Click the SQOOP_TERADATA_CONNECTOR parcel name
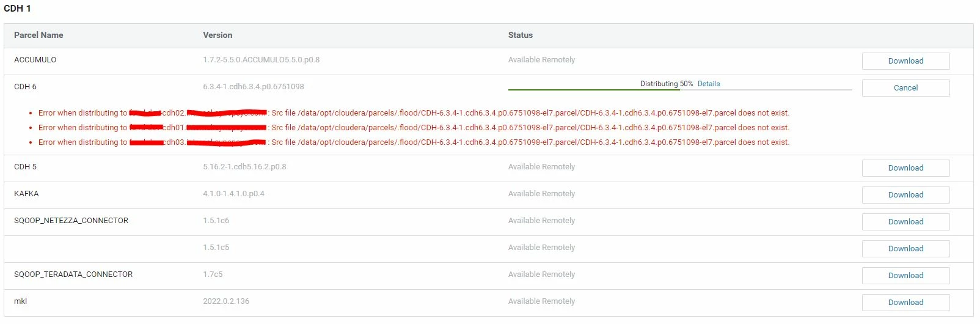The image size is (980, 324). (73, 274)
